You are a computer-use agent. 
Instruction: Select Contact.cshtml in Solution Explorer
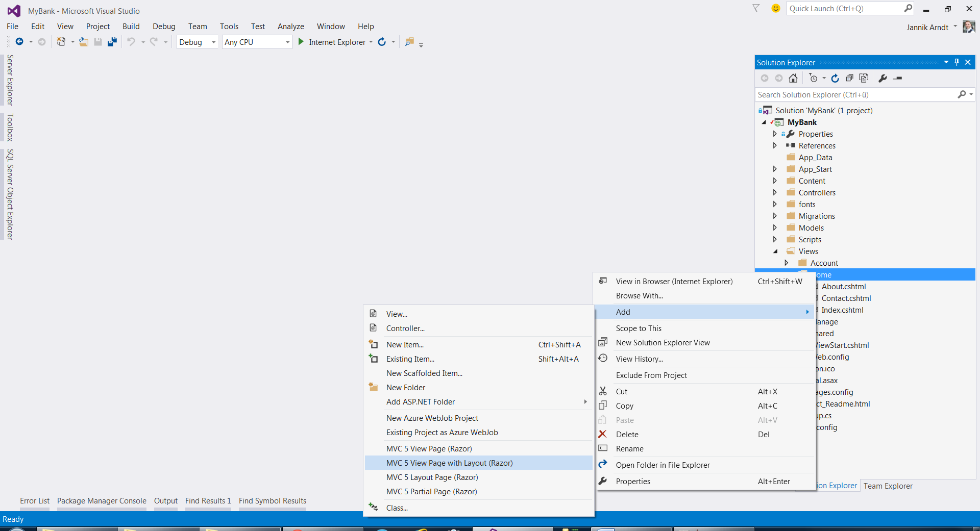pyautogui.click(x=846, y=298)
